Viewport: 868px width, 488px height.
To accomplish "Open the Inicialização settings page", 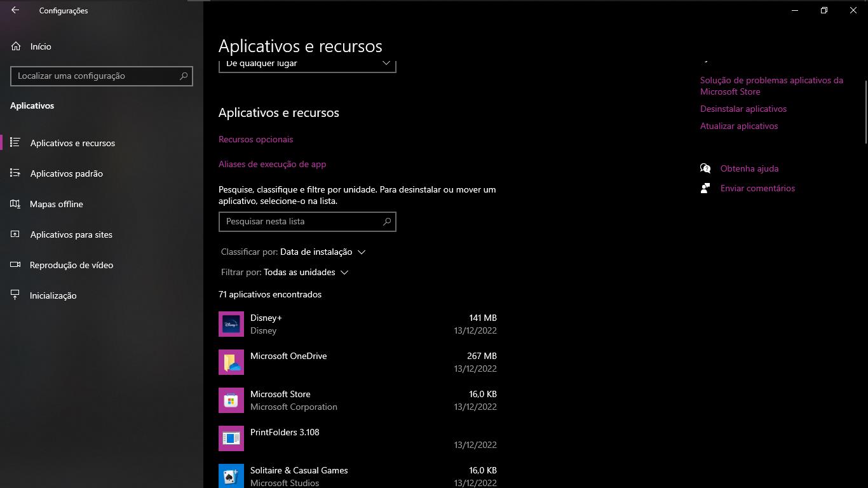I will click(53, 295).
